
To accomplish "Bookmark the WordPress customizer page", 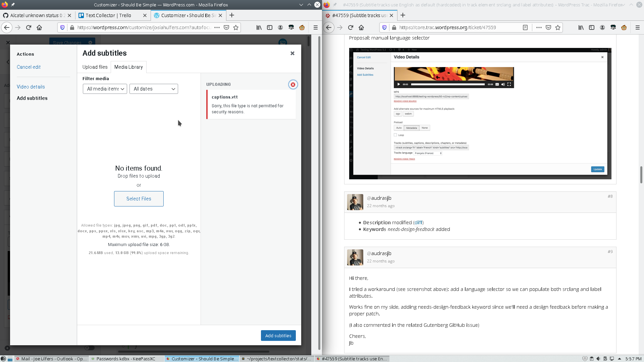I will [x=236, y=27].
